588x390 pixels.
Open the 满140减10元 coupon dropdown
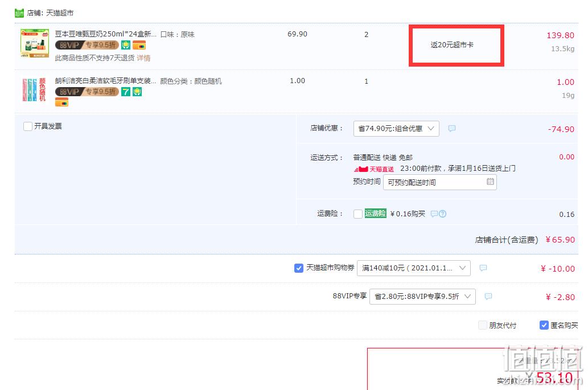pyautogui.click(x=414, y=268)
